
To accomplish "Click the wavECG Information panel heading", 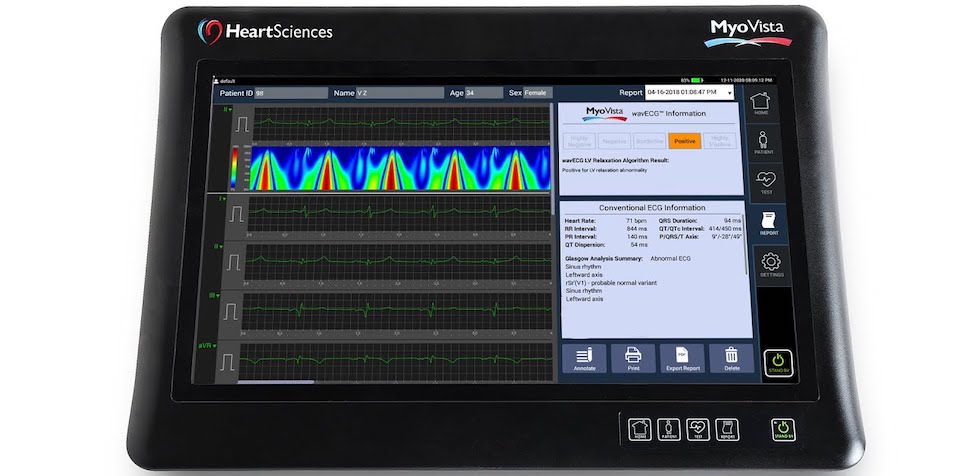I will point(669,114).
